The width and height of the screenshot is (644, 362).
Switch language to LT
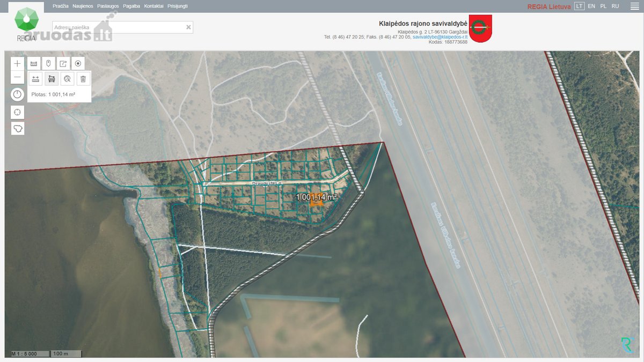point(579,6)
